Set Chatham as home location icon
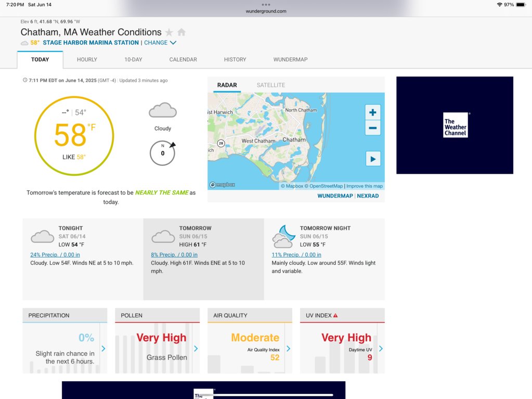The height and width of the screenshot is (399, 532). (181, 32)
